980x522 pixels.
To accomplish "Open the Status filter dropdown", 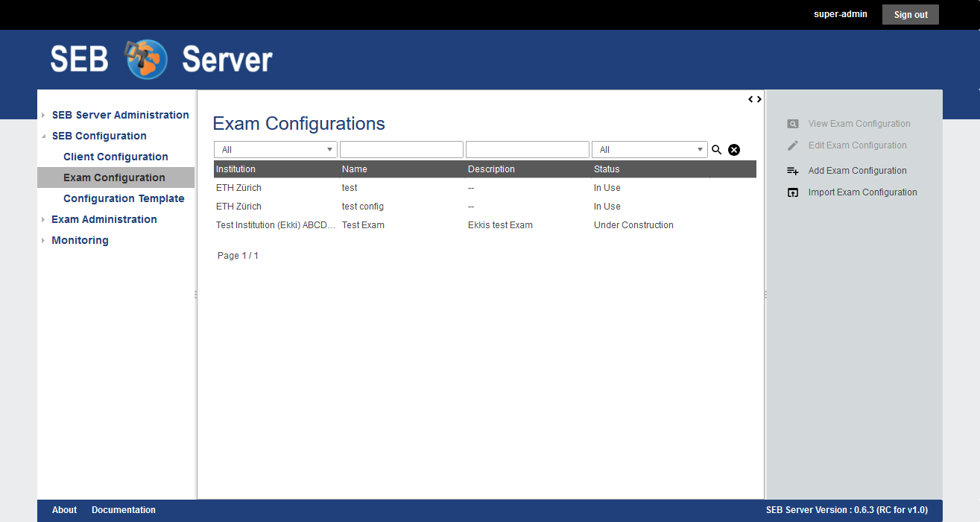I will click(649, 150).
